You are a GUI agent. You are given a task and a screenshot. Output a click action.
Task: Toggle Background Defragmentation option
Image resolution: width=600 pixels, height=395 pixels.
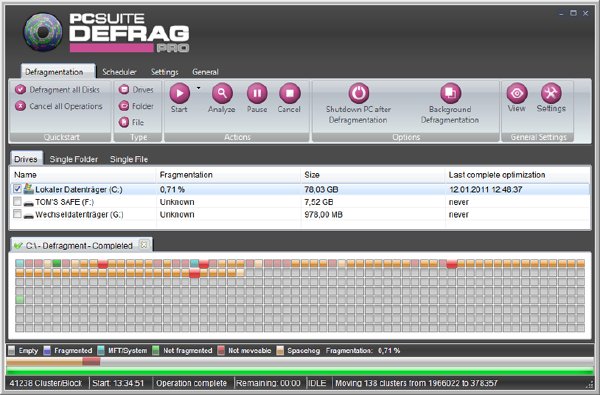click(450, 93)
